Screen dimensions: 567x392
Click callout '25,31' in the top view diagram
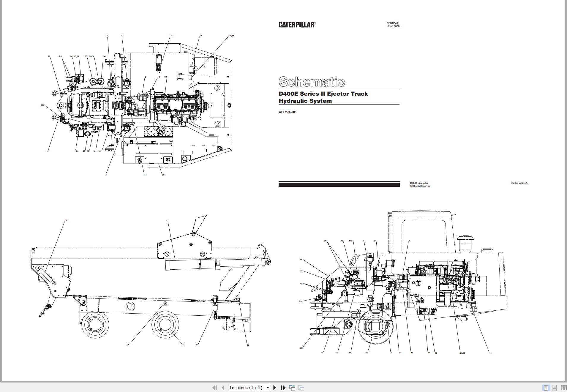tap(76, 56)
